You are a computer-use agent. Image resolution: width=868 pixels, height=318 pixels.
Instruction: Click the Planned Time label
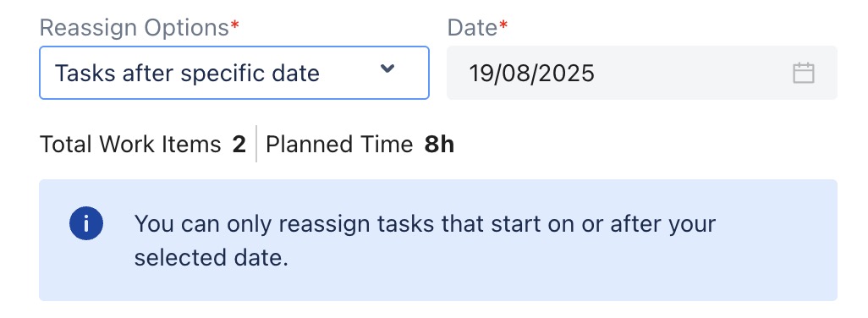[x=339, y=145]
